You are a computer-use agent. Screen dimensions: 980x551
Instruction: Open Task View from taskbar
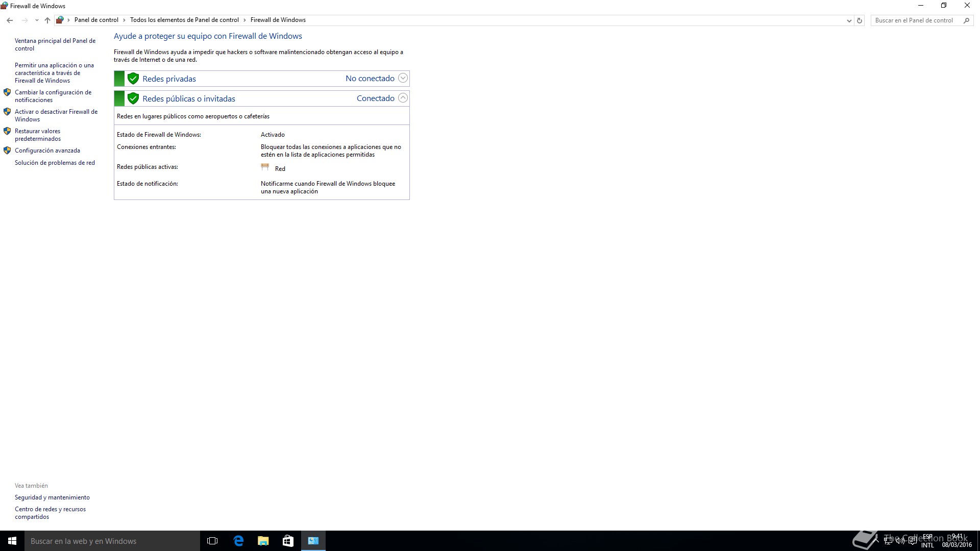tap(212, 541)
